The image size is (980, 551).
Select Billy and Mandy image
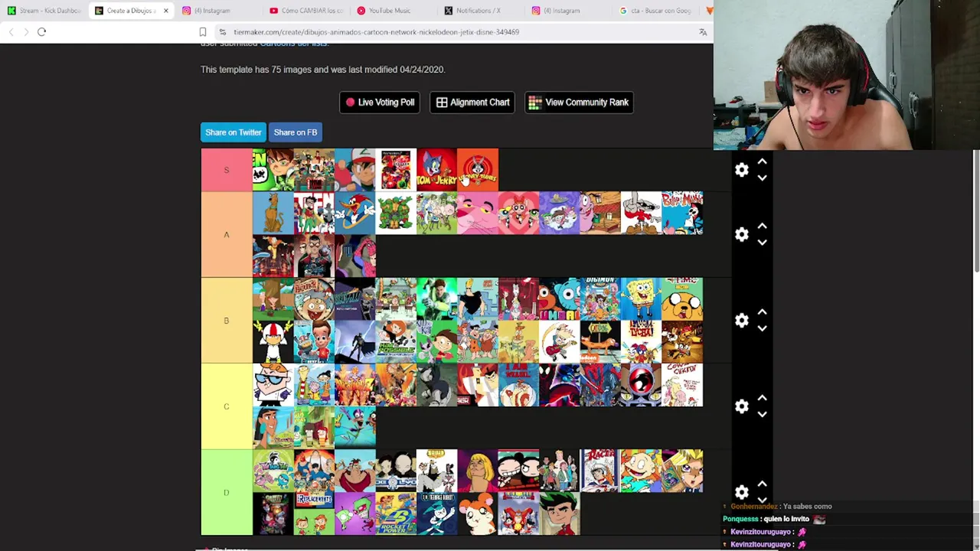682,213
